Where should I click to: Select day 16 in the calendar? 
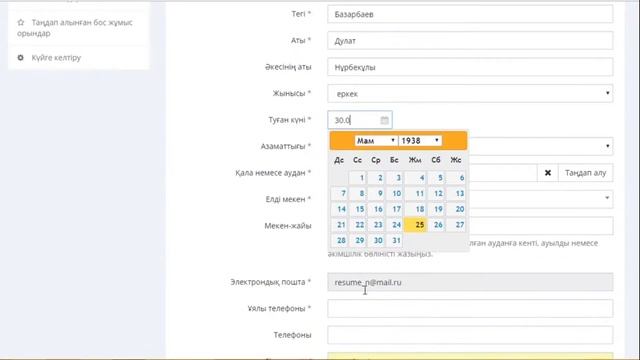[376, 209]
